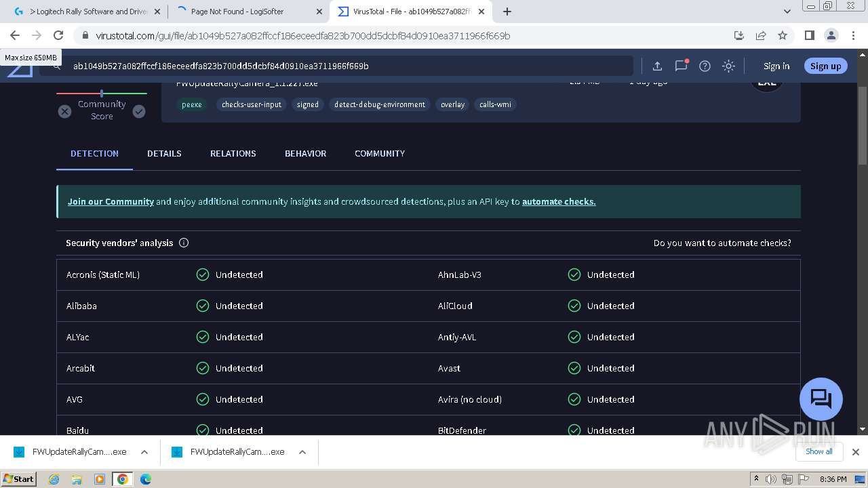Click Acronis (Static ML) vendor name
The width and height of the screenshot is (868, 488).
point(103,274)
